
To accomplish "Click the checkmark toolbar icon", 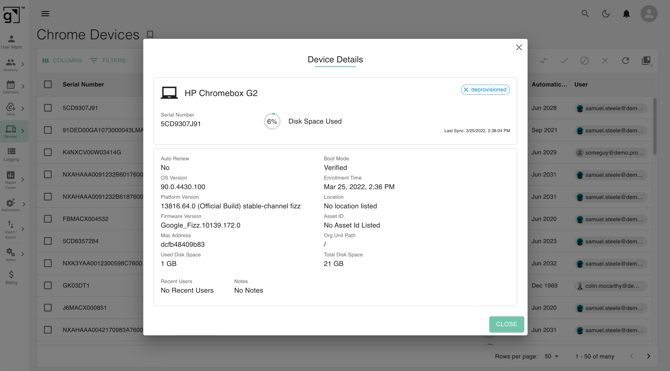I will pyautogui.click(x=564, y=61).
